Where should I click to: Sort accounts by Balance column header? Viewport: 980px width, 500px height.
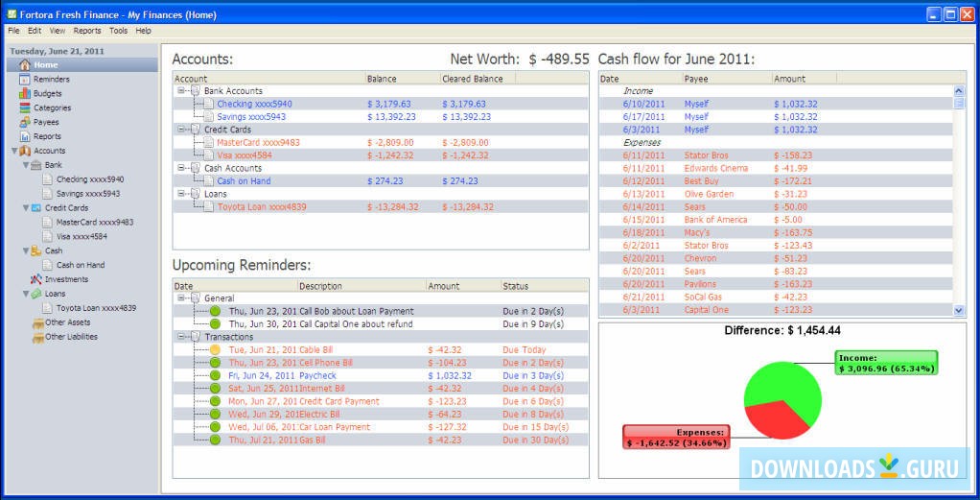[402, 79]
